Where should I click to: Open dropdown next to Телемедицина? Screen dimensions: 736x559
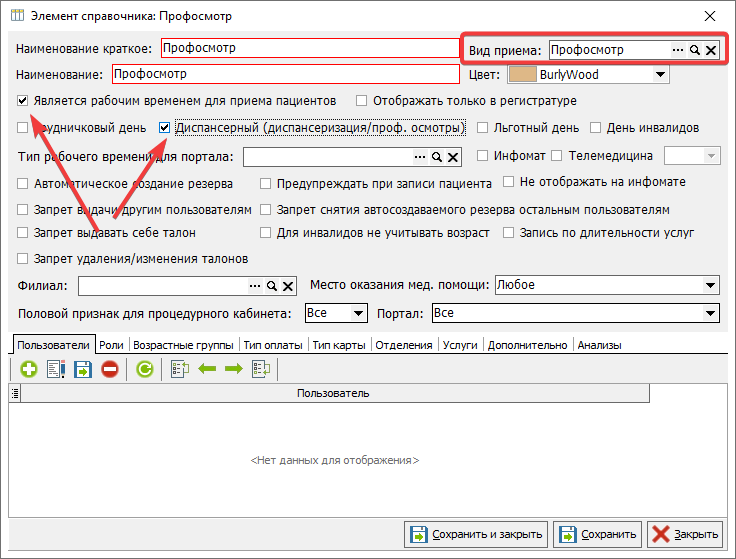click(711, 156)
